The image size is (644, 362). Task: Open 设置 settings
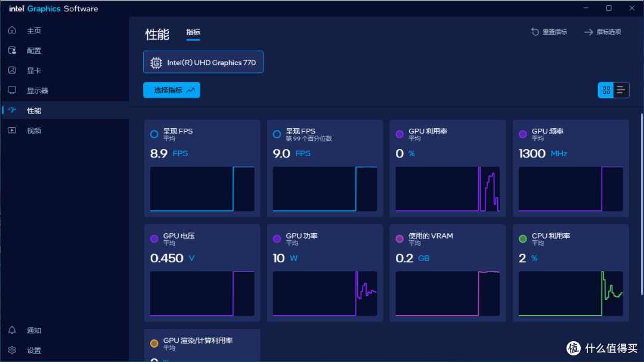(34, 351)
